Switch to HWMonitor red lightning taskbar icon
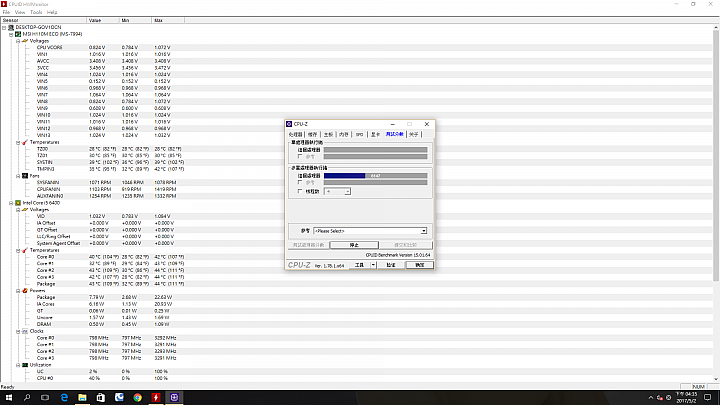Viewport: 720px width, 405px height. [x=156, y=398]
